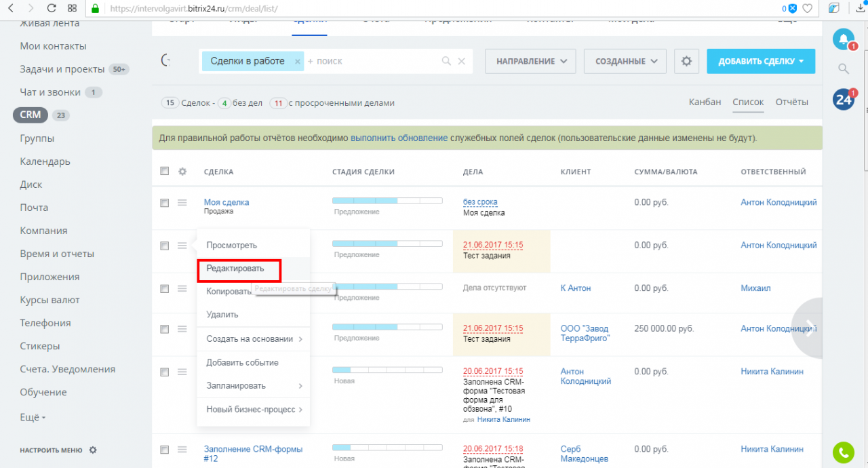Open the Bitrix24 round icon
Viewport: 868px width, 468px height.
point(843,100)
